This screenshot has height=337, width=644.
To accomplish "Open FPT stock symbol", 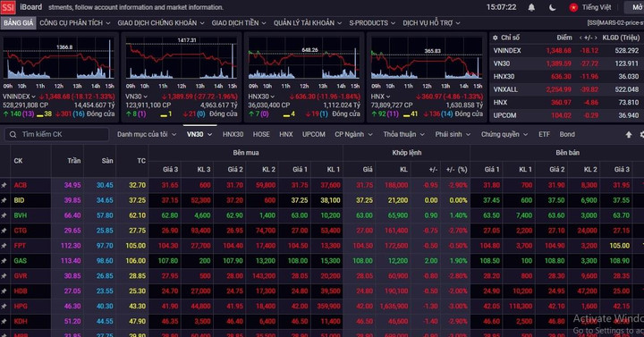I will [20, 246].
